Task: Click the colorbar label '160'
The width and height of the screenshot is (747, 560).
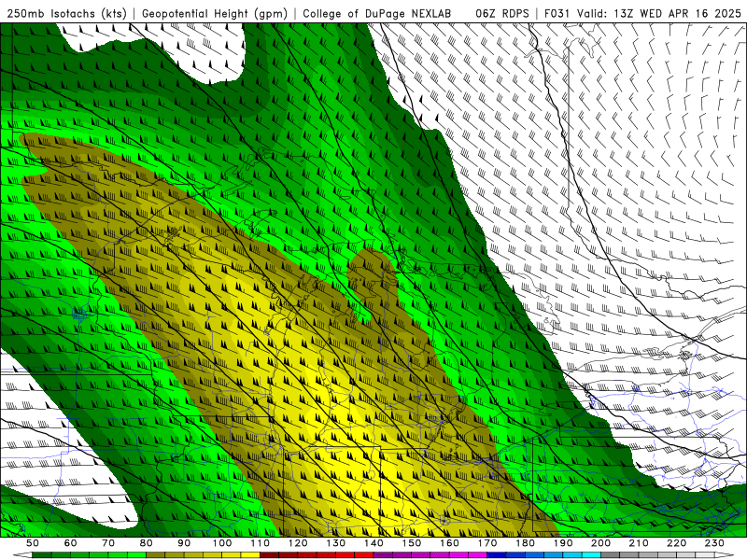Action: (x=450, y=543)
